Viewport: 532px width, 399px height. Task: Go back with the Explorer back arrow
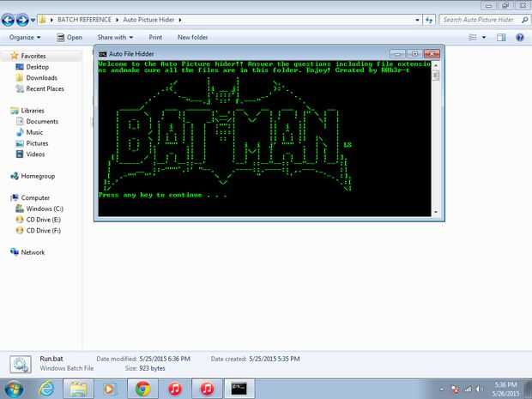8,20
